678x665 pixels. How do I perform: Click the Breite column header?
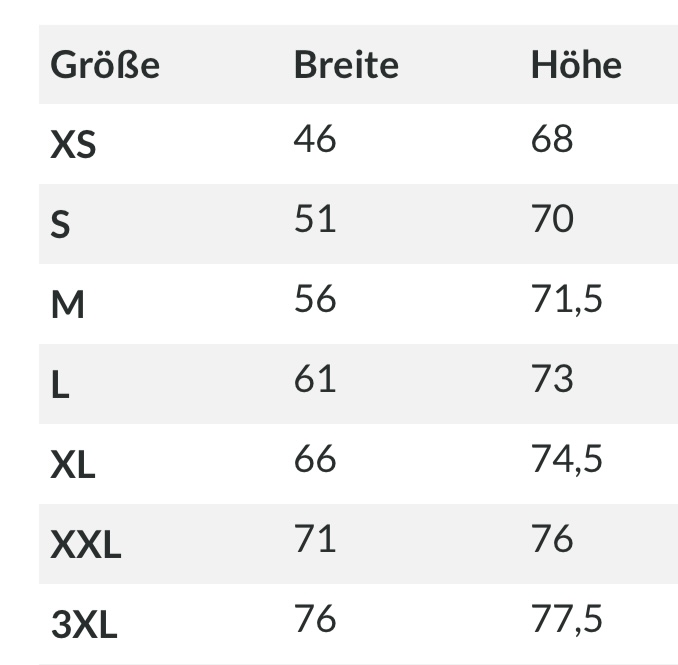pyautogui.click(x=345, y=66)
